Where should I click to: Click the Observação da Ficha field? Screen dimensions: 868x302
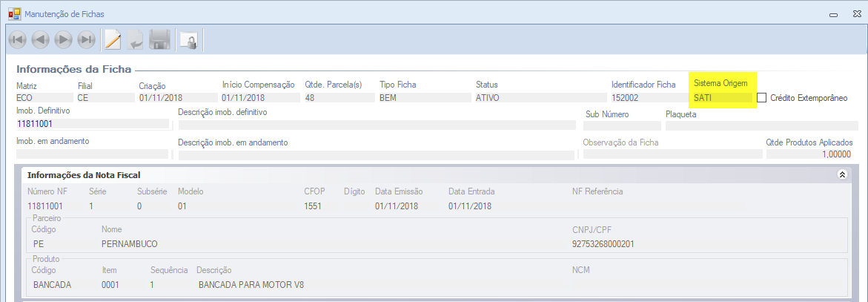tap(672, 154)
